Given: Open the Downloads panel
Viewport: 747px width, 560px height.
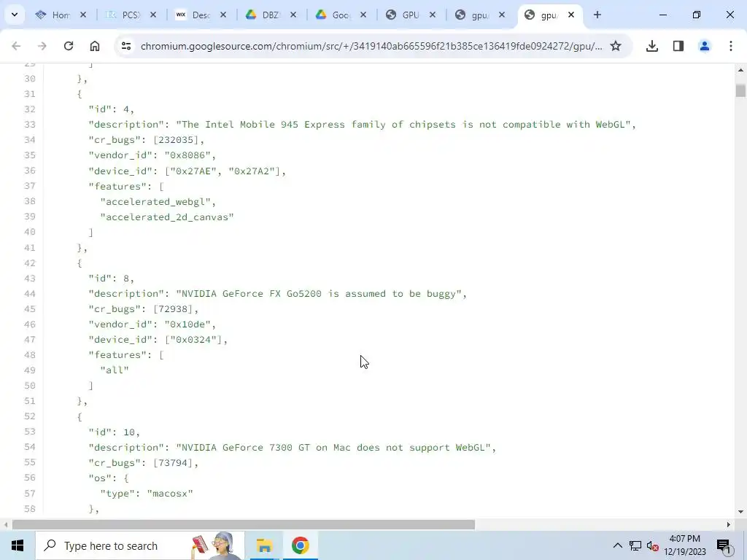Looking at the screenshot, I should (652, 46).
